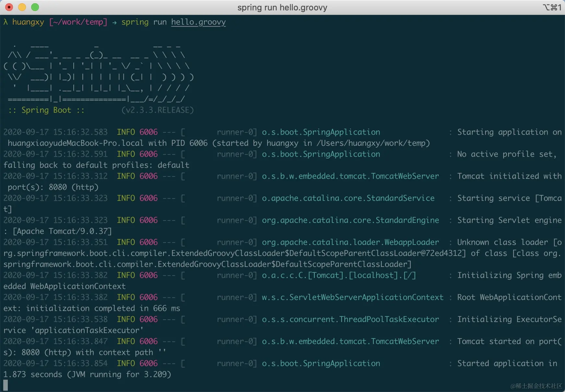This screenshot has height=392, width=565.
Task: Click 'INFO' on the 15:16:33.854 log line
Action: point(126,363)
